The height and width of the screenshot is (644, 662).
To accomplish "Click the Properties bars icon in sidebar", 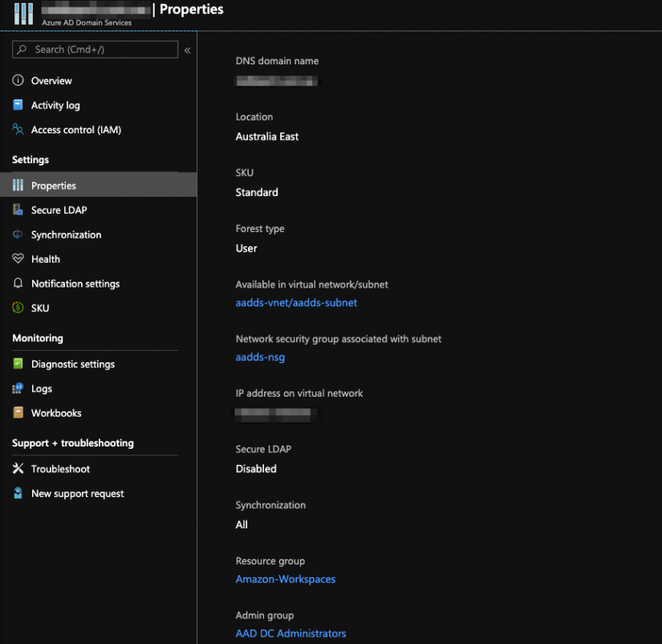I will tap(18, 185).
